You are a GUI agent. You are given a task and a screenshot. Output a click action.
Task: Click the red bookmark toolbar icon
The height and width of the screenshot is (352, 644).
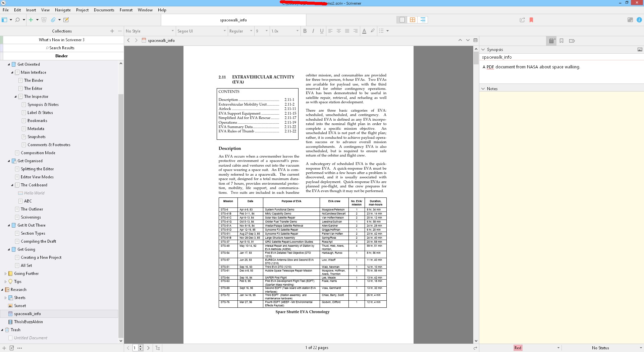click(531, 20)
